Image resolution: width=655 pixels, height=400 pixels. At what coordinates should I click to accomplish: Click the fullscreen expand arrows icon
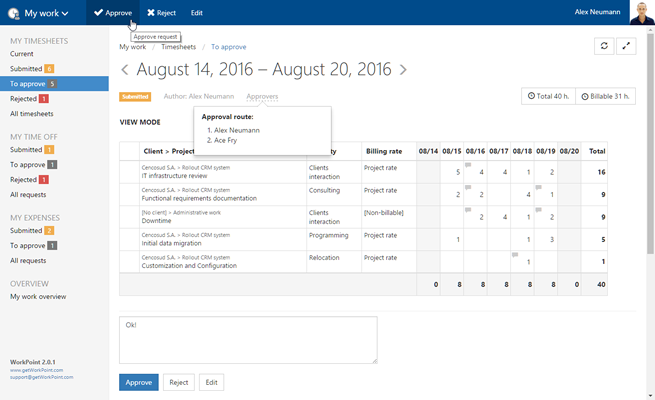628,46
